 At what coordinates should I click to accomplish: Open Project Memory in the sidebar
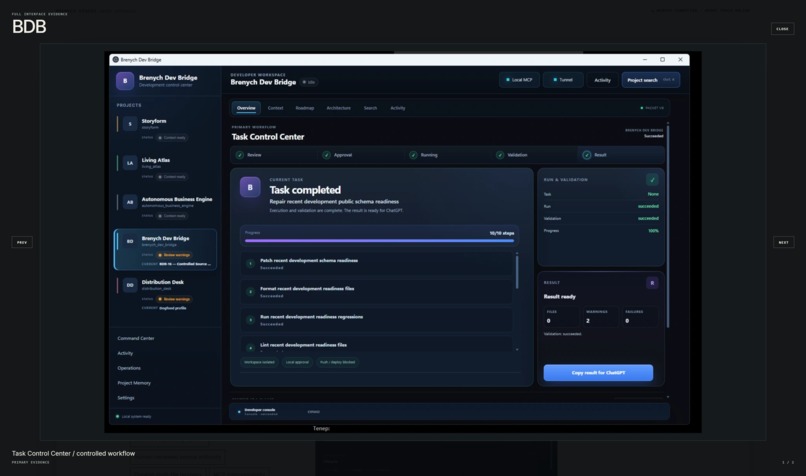[134, 383]
